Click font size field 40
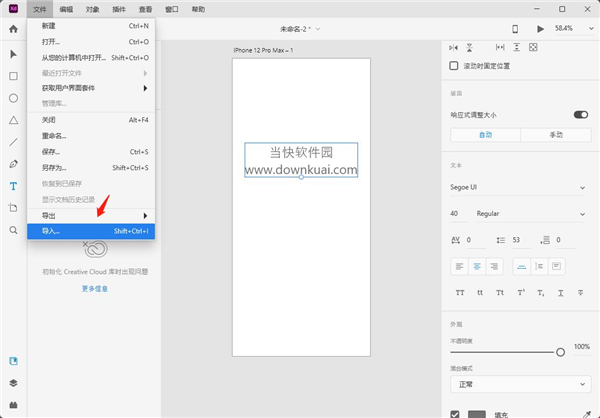The height and width of the screenshot is (418, 600). coord(458,214)
